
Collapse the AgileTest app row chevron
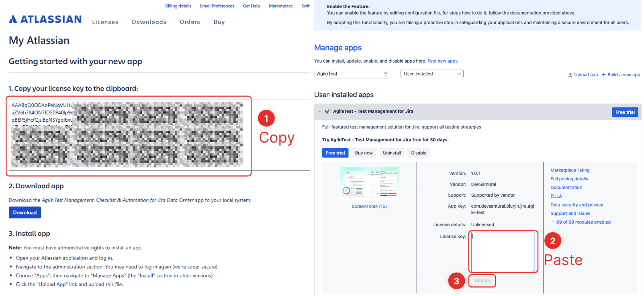[320, 112]
